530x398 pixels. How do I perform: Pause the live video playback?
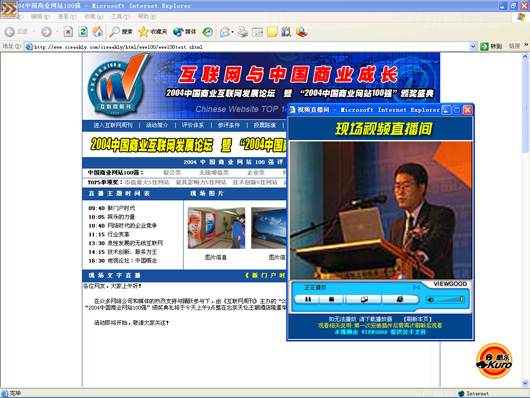pos(308,299)
